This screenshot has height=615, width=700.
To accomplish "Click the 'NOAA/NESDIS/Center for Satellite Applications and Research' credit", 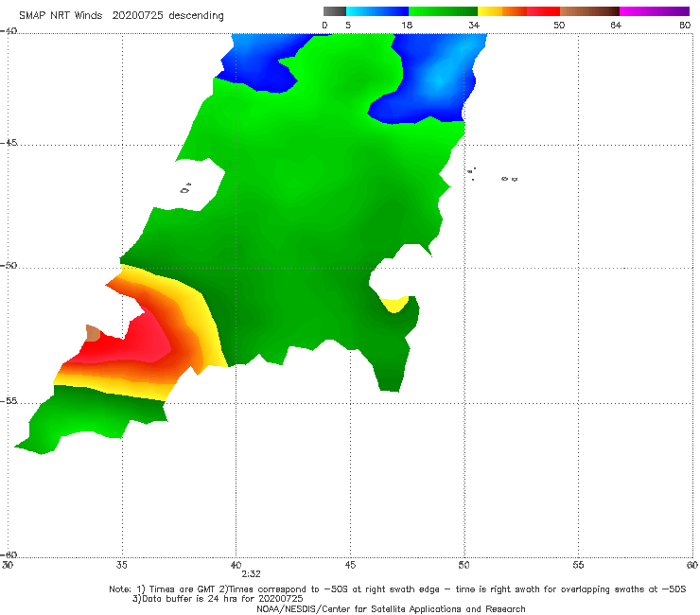I will 391,608.
